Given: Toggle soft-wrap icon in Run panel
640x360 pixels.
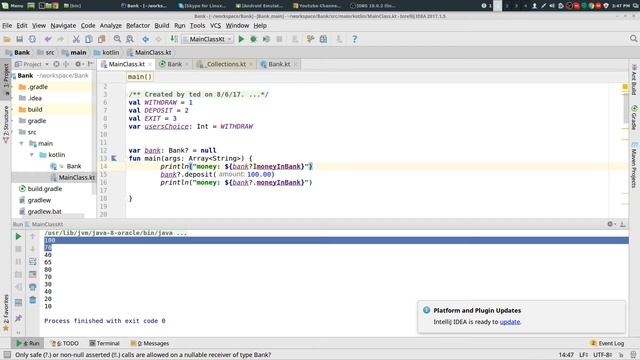Looking at the screenshot, I should tap(33, 262).
